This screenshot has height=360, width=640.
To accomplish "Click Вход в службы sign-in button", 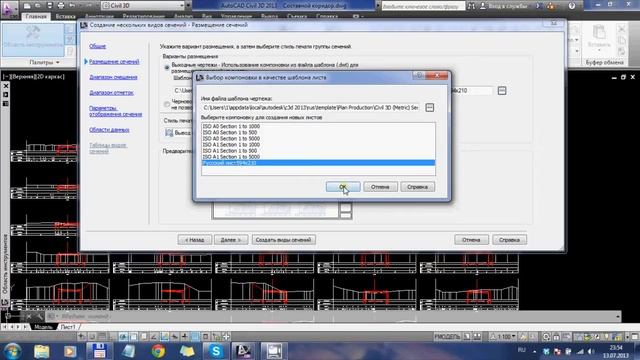I will [x=504, y=6].
